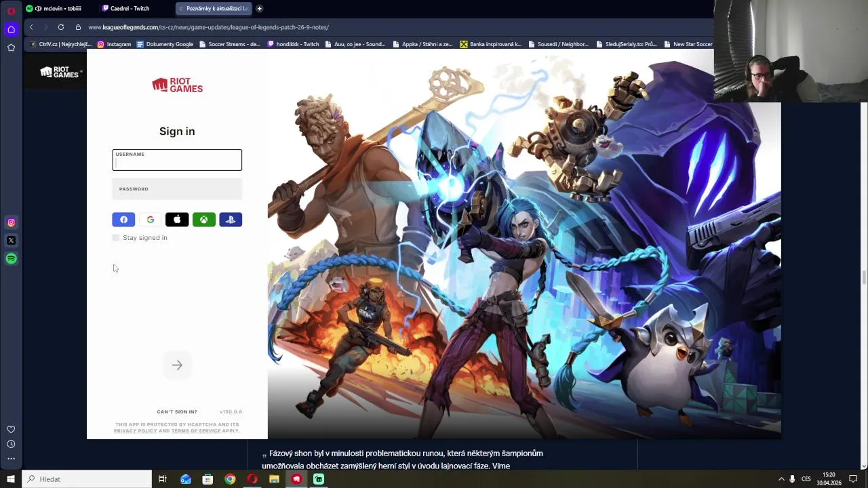This screenshot has height=488, width=868.
Task: Open the Opera sidebar bookmarks star icon
Action: (x=11, y=47)
